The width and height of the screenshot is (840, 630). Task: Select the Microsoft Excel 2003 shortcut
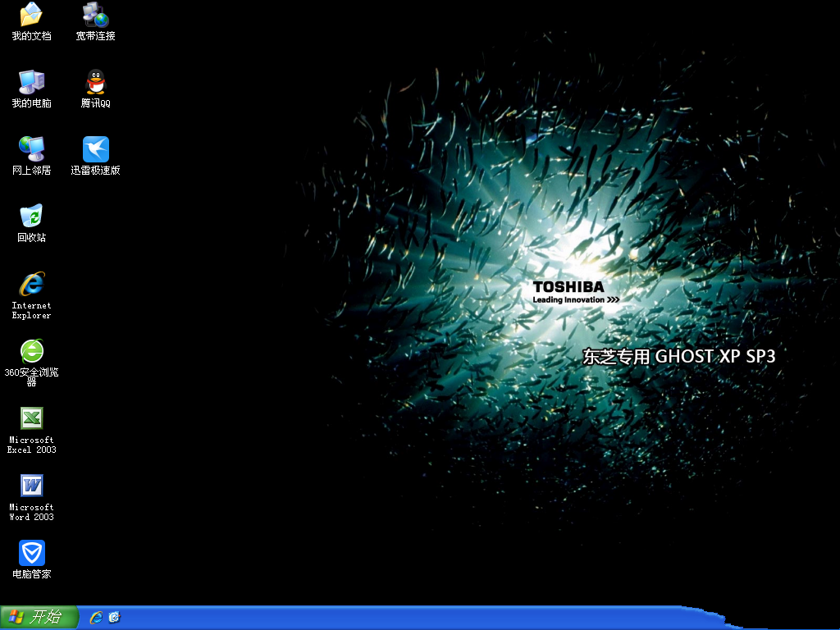click(x=31, y=419)
